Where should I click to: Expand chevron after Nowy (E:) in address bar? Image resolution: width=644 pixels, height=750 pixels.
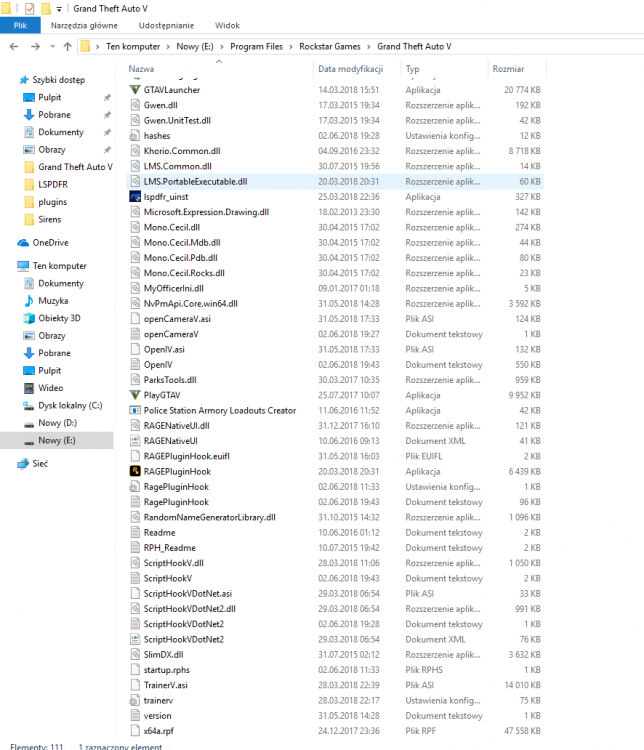click(x=222, y=47)
